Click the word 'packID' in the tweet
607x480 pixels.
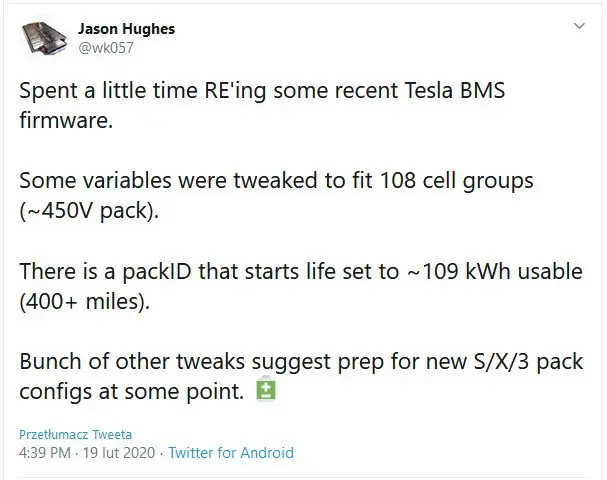pyautogui.click(x=157, y=271)
